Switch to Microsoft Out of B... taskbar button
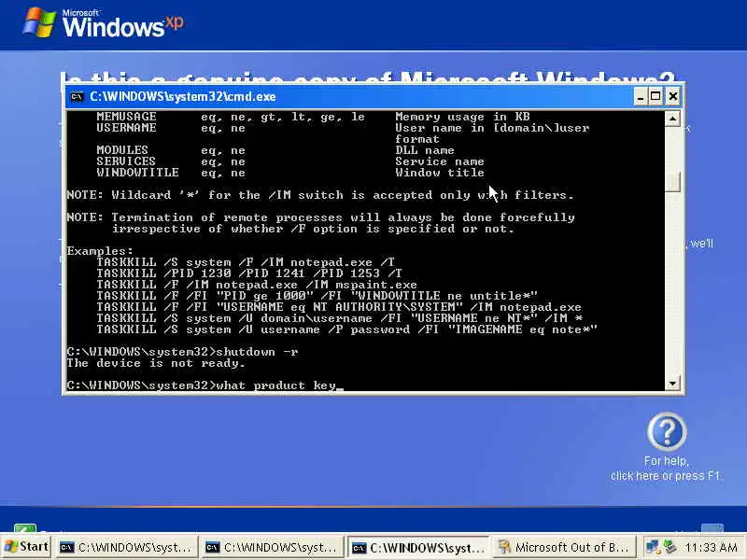This screenshot has width=747, height=560. coord(565,547)
